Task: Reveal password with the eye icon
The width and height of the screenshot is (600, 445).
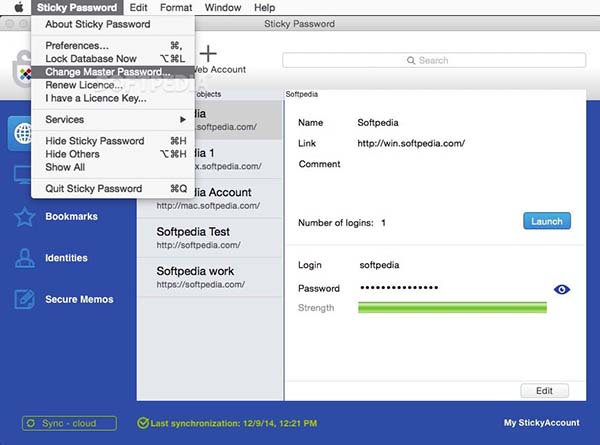Action: (x=562, y=290)
